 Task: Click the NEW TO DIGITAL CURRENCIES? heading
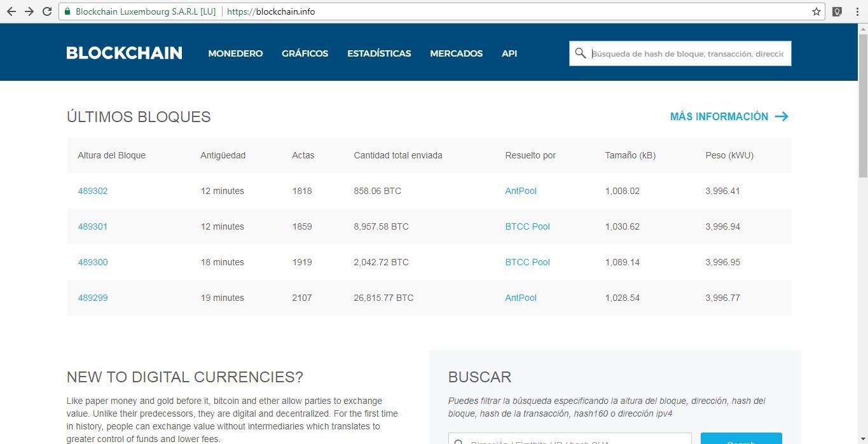point(185,377)
